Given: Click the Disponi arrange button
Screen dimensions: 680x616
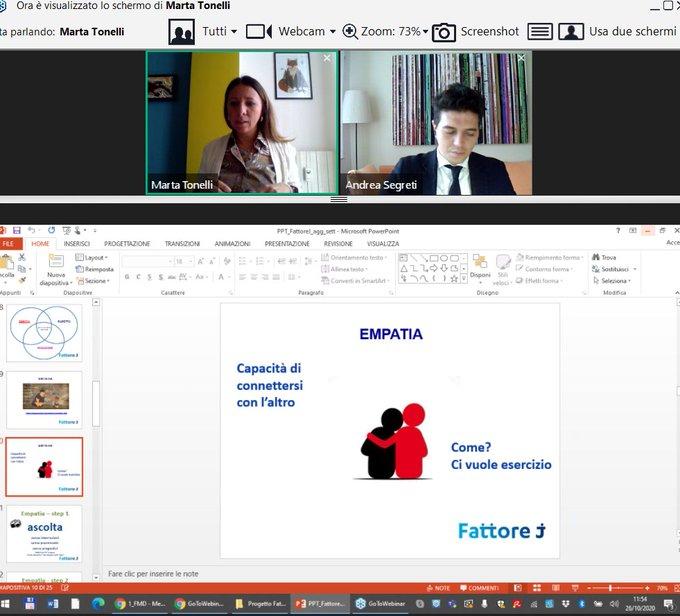Looking at the screenshot, I should [x=480, y=267].
